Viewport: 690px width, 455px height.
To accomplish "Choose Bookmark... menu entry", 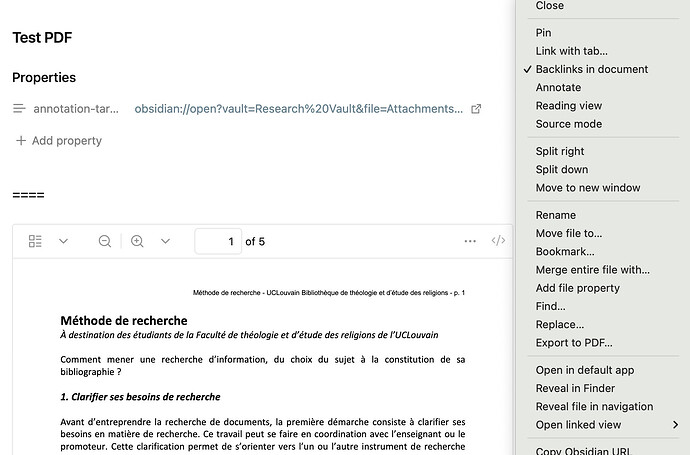I will click(565, 252).
